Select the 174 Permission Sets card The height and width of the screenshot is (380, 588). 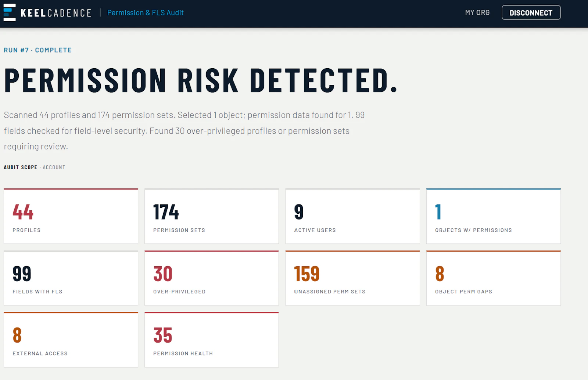coord(212,216)
